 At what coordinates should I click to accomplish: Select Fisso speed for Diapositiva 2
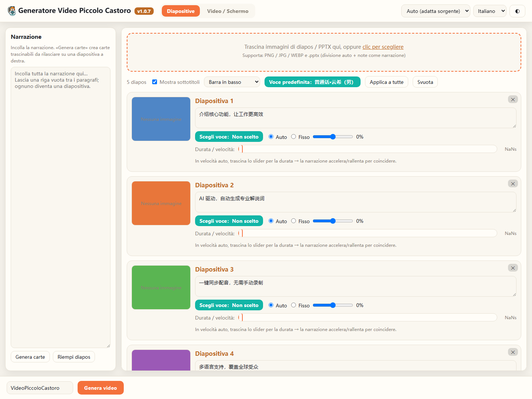click(x=294, y=221)
